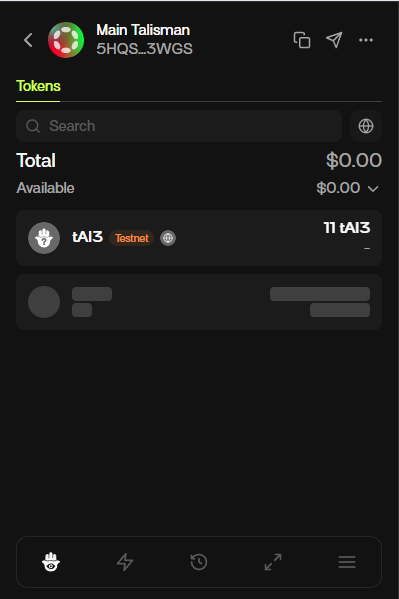Click the small globe beside Testnet badge

click(x=168, y=238)
